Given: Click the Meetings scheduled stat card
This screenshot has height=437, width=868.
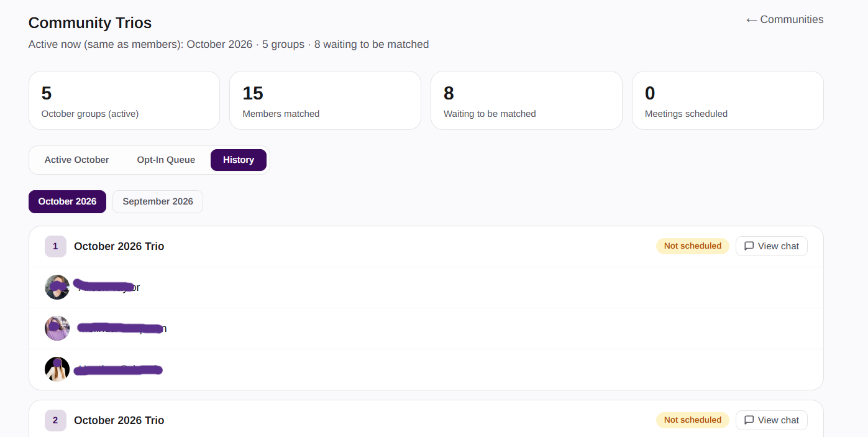Looking at the screenshot, I should pos(728,101).
